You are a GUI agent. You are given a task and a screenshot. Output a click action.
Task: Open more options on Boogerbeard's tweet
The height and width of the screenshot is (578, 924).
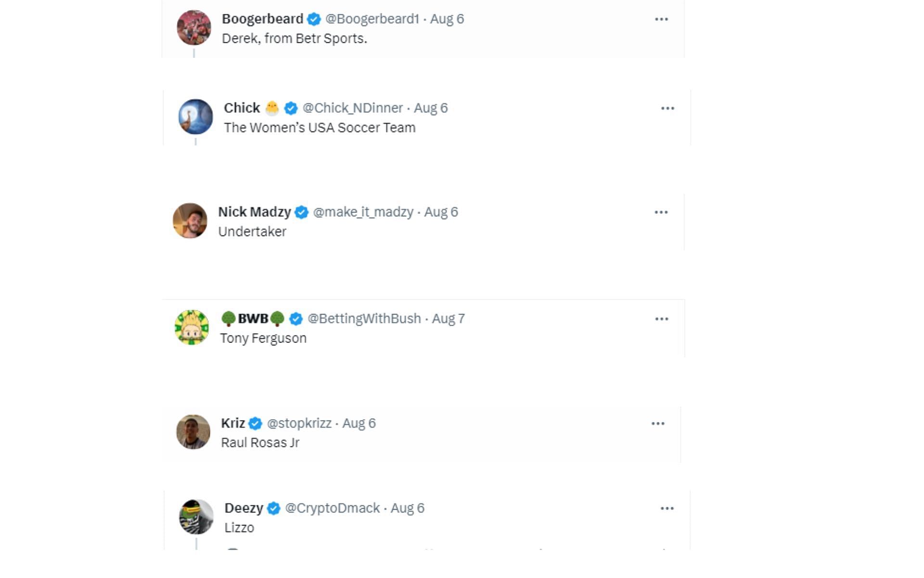point(661,19)
